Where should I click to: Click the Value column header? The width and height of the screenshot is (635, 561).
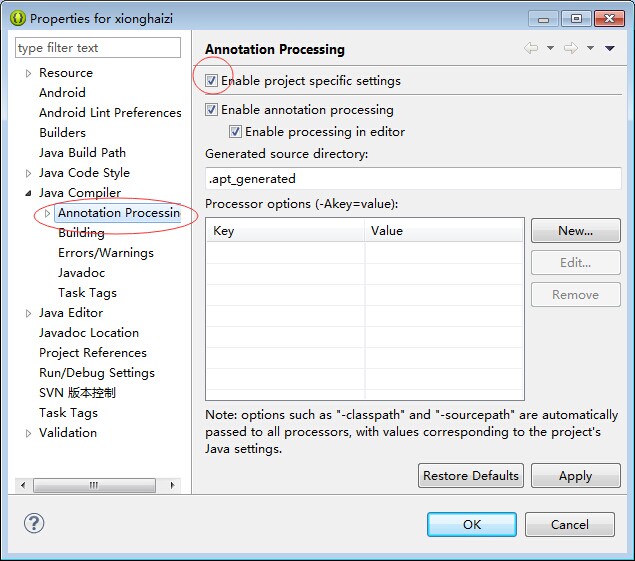pyautogui.click(x=444, y=231)
